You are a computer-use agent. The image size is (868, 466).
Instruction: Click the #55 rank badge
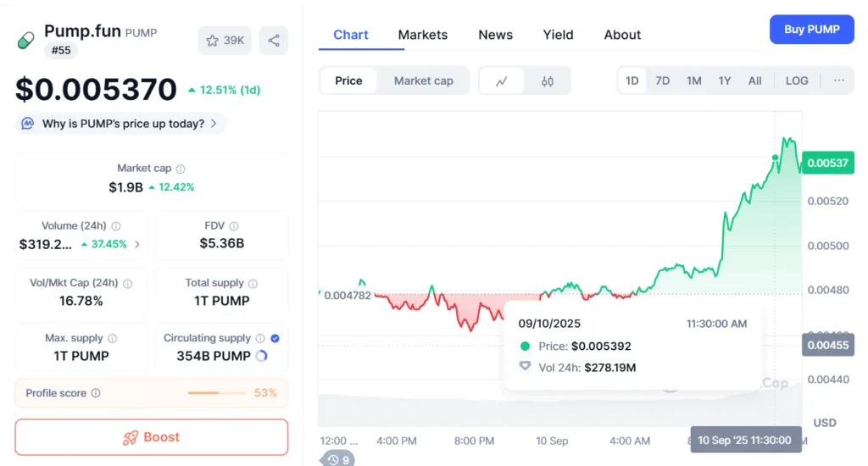(61, 50)
